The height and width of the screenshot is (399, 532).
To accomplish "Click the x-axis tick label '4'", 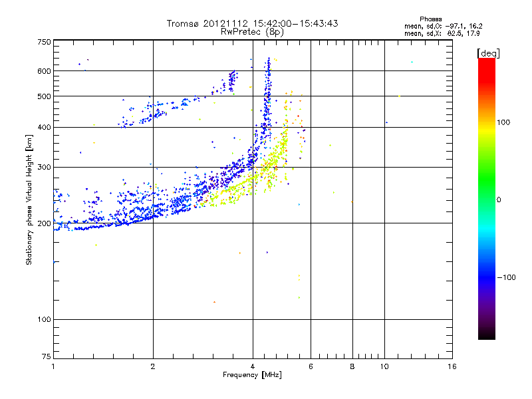I will point(253,366).
